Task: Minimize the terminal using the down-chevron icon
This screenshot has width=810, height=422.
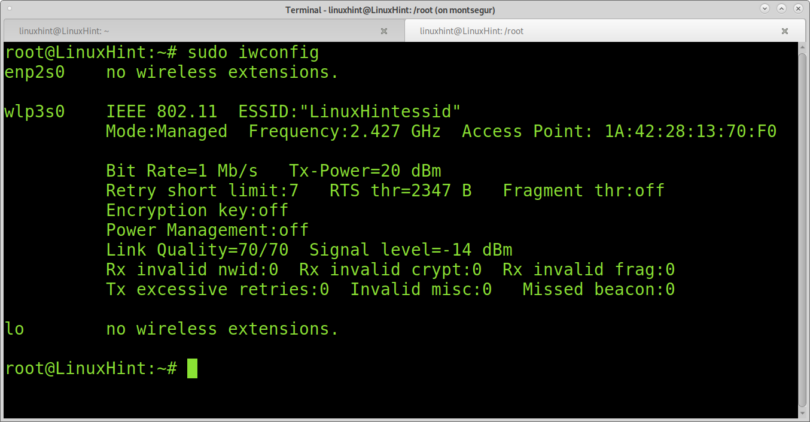Action: tap(765, 8)
